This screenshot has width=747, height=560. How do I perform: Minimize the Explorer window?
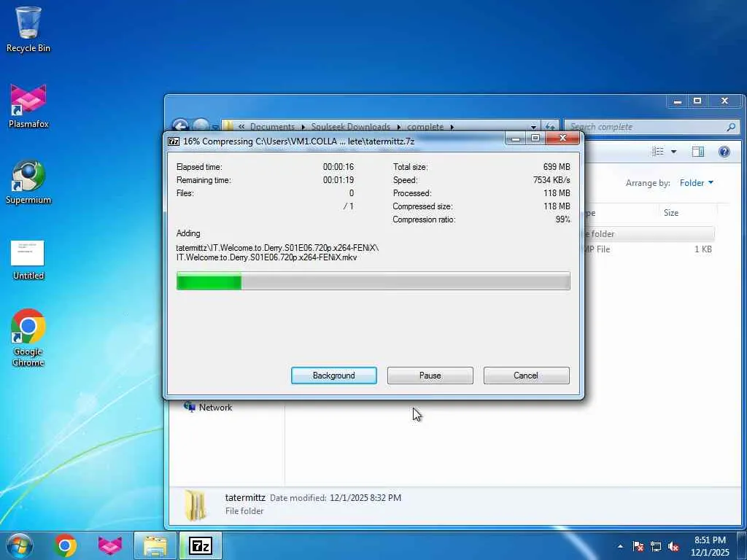point(678,101)
